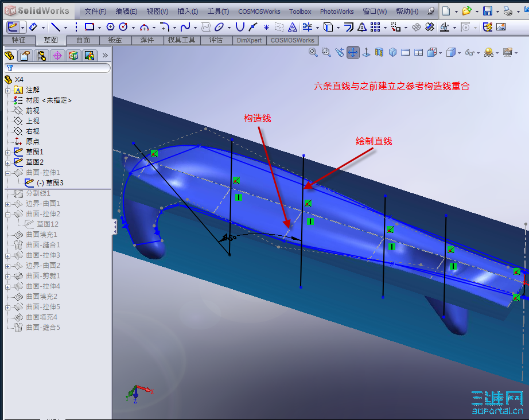Select the Smart Dimension tool

(x=33, y=26)
